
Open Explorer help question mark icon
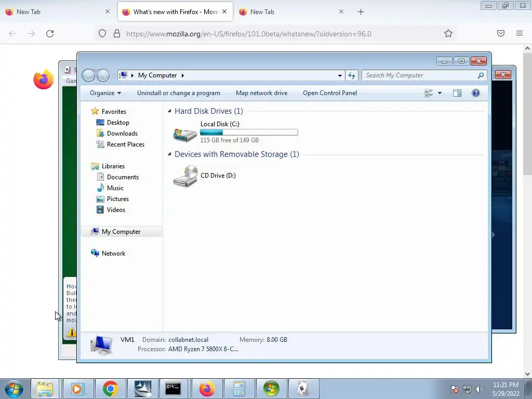476,93
